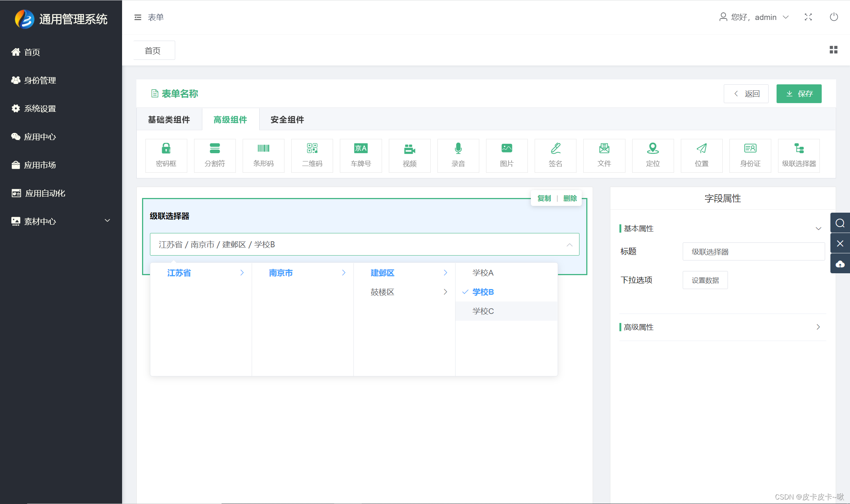Switch to the 基础类组件 tab
850x504 pixels.
coord(169,120)
